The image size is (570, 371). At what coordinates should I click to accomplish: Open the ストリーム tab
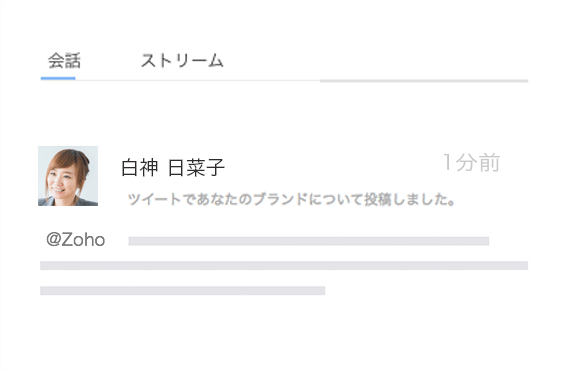182,61
